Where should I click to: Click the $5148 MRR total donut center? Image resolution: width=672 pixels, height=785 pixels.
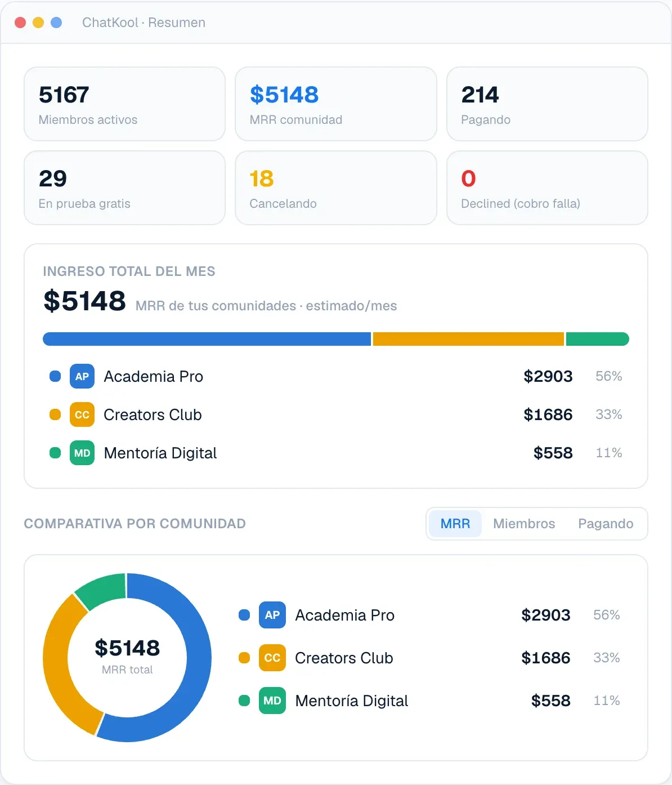pos(127,656)
